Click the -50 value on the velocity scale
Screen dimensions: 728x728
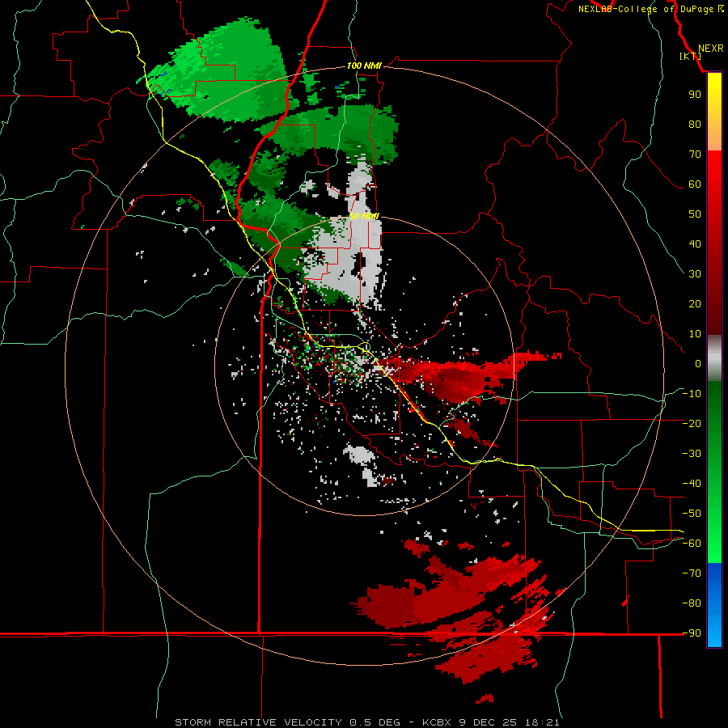point(692,513)
